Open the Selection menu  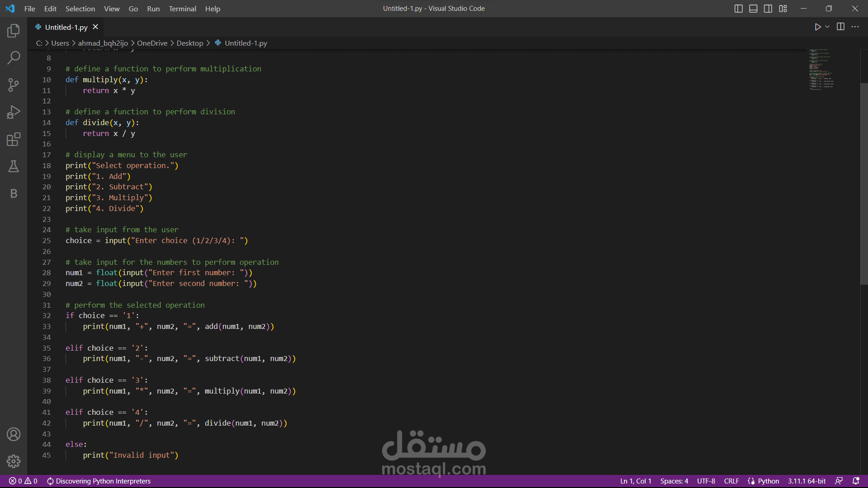[80, 9]
